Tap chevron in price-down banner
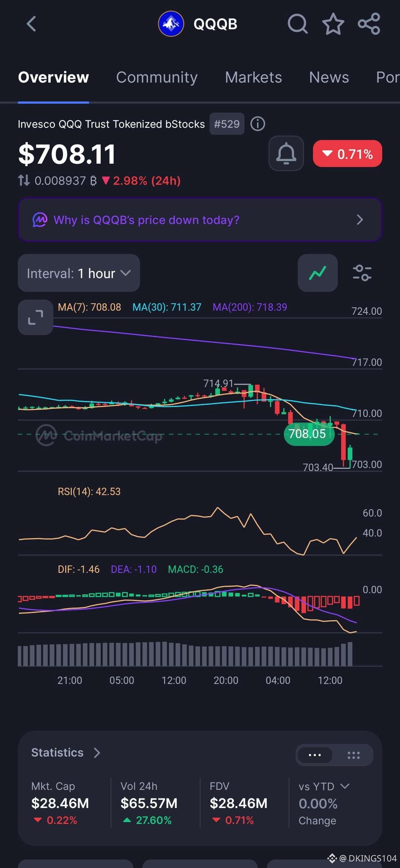Screen dimensions: 400x868 coord(360,220)
